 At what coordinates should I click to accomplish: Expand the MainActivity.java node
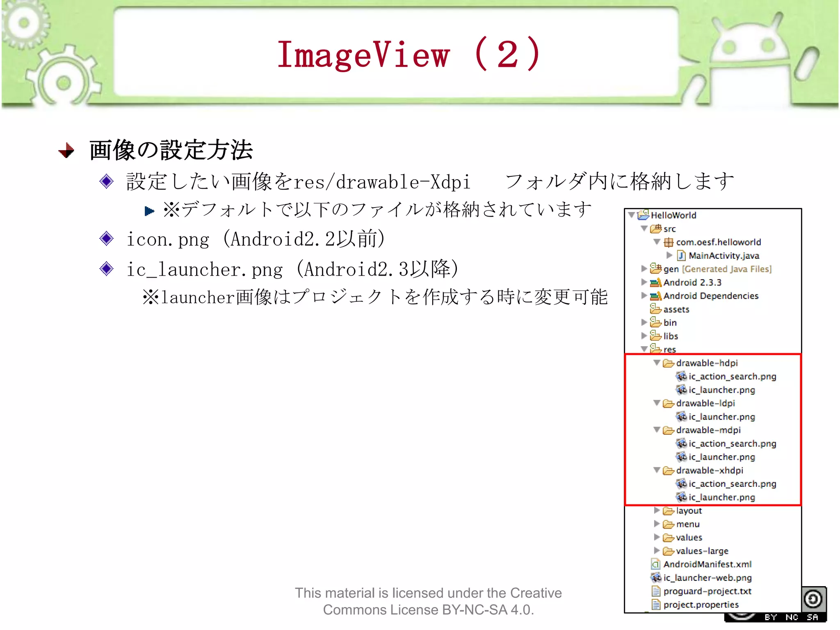(670, 255)
